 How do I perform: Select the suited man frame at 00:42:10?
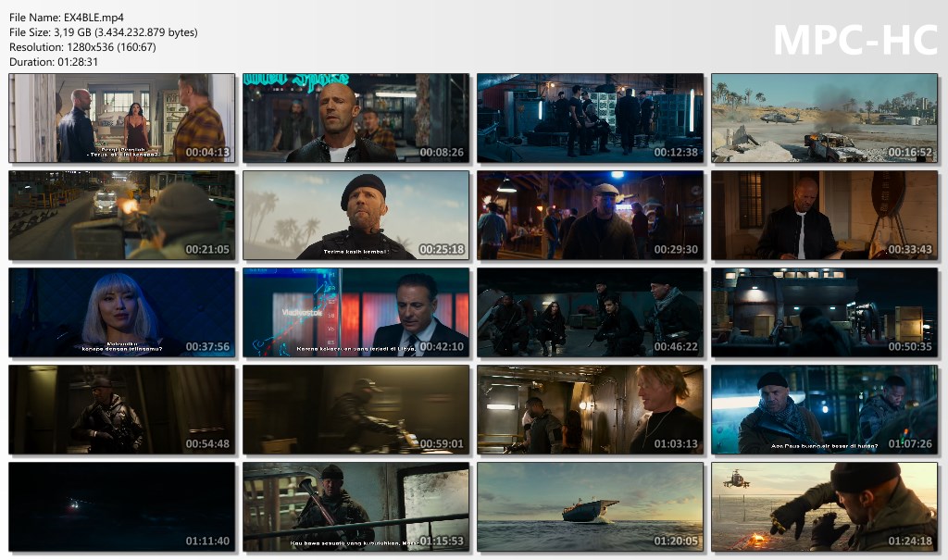(x=356, y=313)
